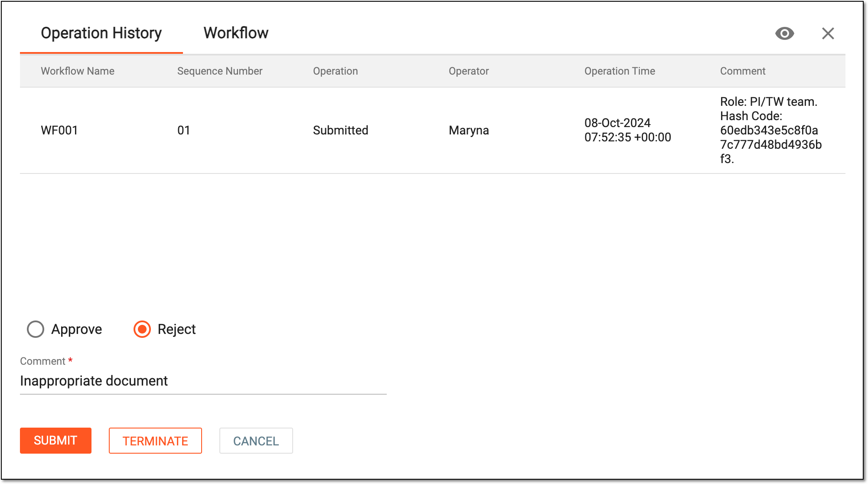Select the Reject radio button
The height and width of the screenshot is (484, 868).
click(x=142, y=329)
